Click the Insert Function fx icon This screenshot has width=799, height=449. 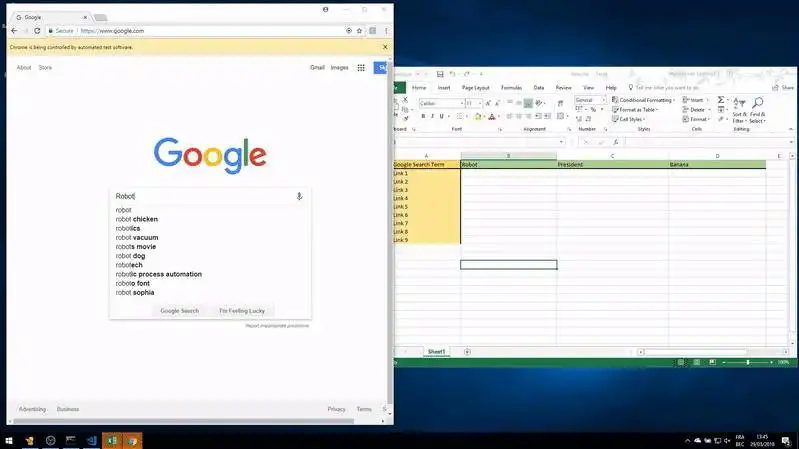[x=616, y=142]
